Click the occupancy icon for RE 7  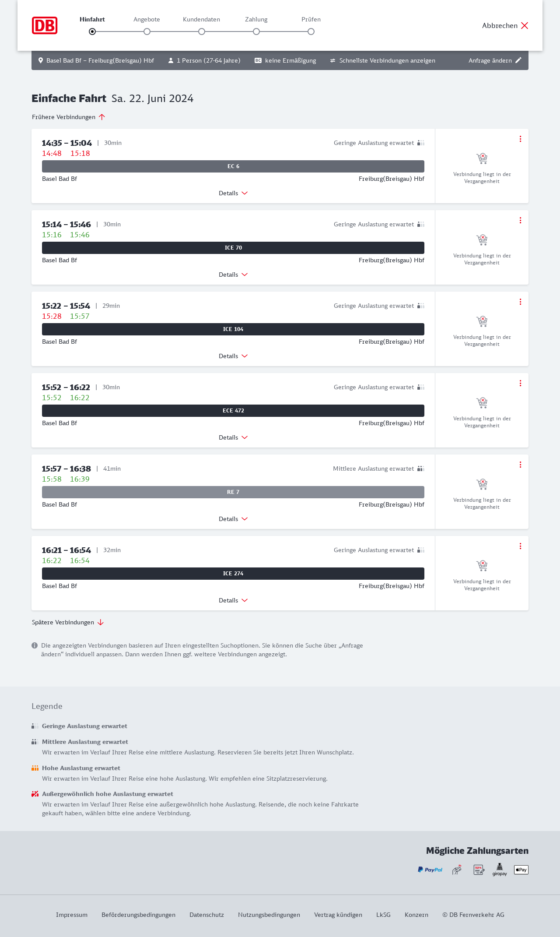click(x=421, y=468)
